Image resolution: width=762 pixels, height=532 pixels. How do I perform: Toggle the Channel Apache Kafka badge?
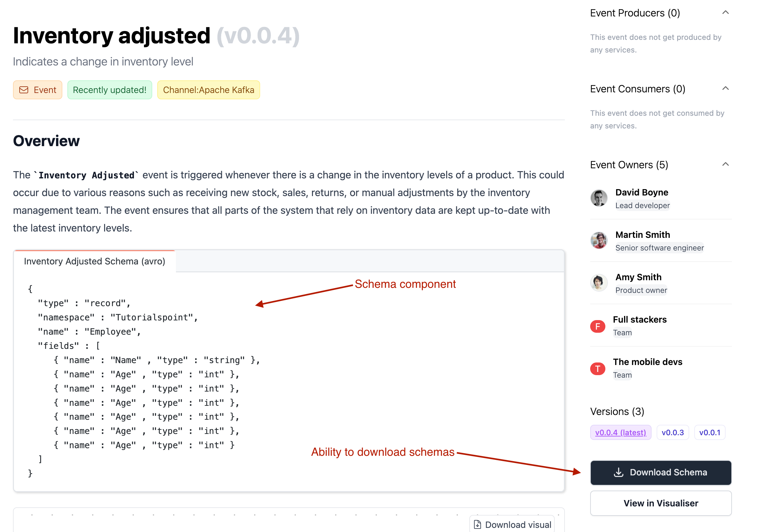209,89
